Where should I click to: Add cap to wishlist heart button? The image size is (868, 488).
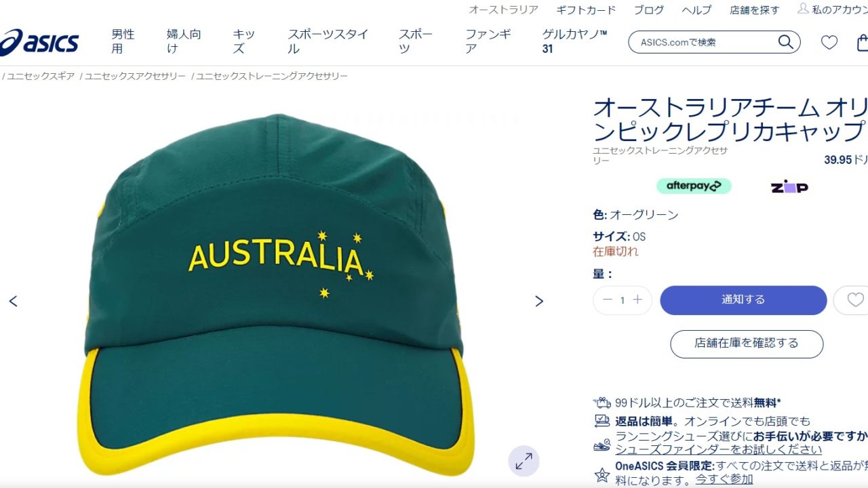click(854, 300)
